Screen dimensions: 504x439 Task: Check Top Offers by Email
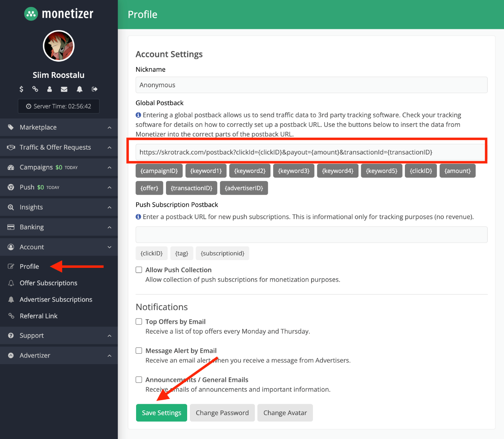[139, 322]
